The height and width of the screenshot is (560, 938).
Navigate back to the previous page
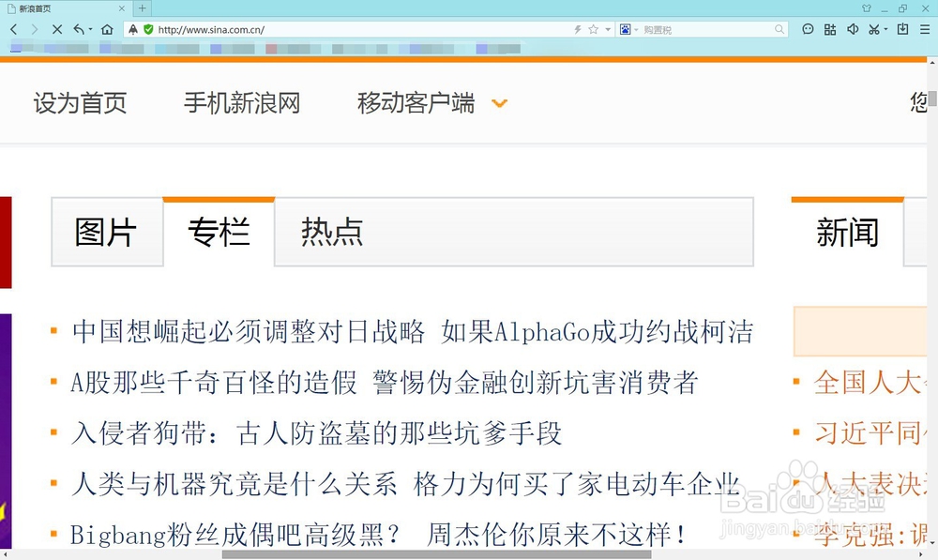(13, 29)
